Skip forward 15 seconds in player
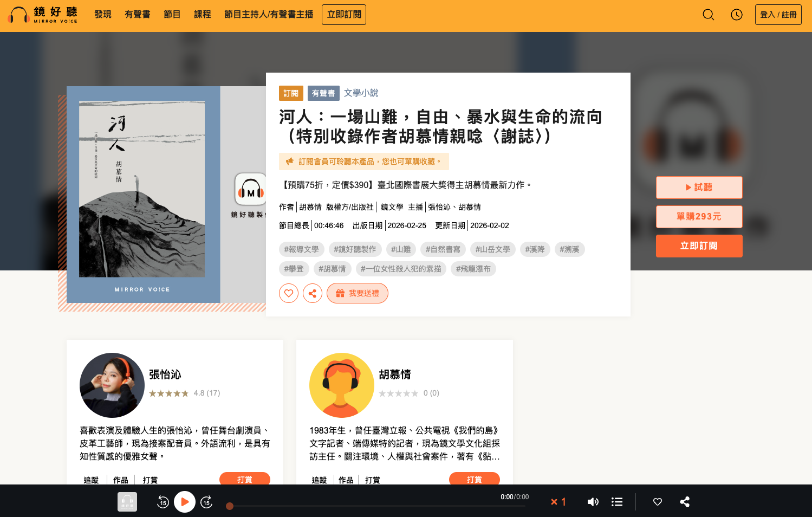The image size is (812, 517). tap(206, 502)
